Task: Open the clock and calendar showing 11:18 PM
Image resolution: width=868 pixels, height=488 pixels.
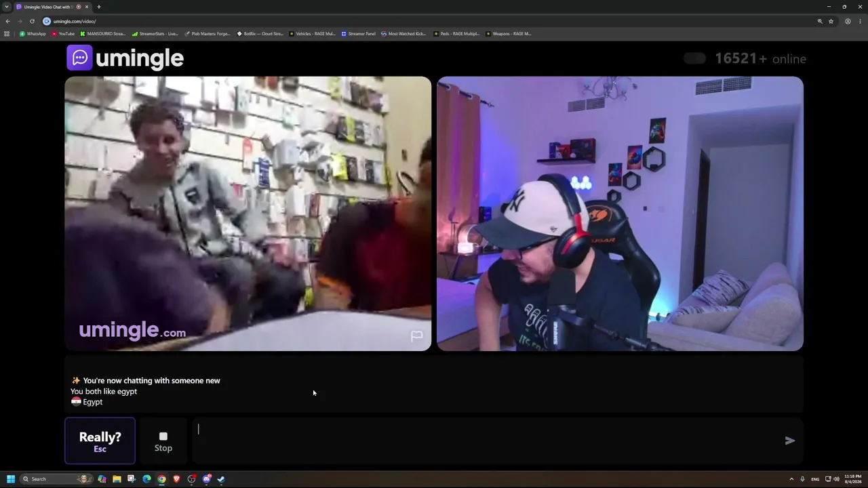Action: point(853,479)
